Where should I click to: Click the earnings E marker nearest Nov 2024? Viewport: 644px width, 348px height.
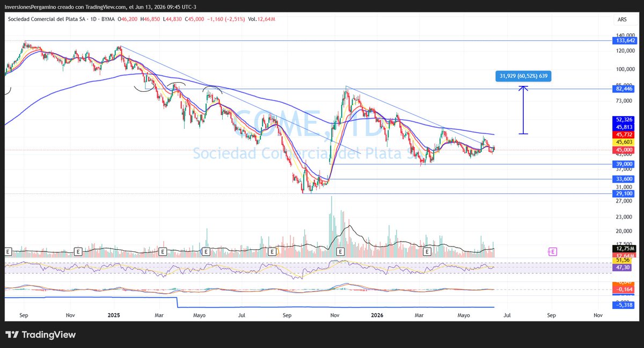[78, 251]
